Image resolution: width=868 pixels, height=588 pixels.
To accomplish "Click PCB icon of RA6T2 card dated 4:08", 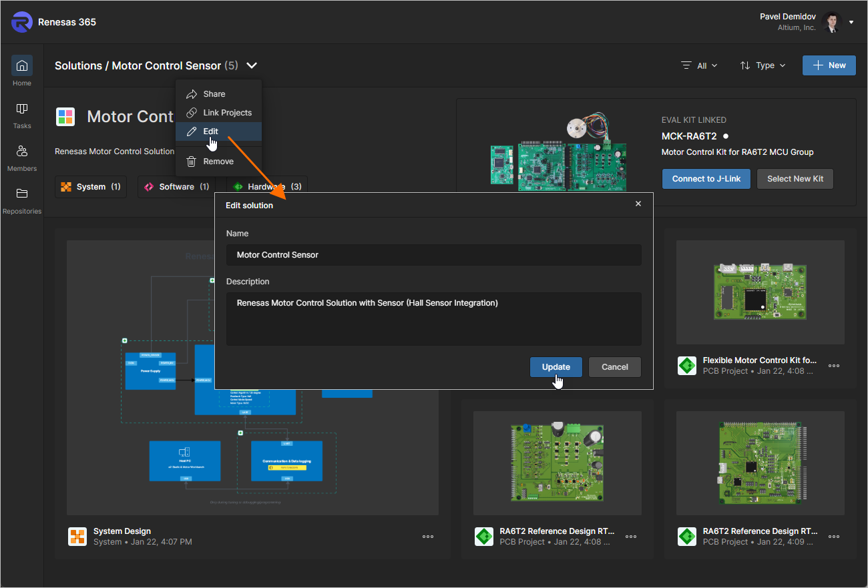I will point(484,536).
